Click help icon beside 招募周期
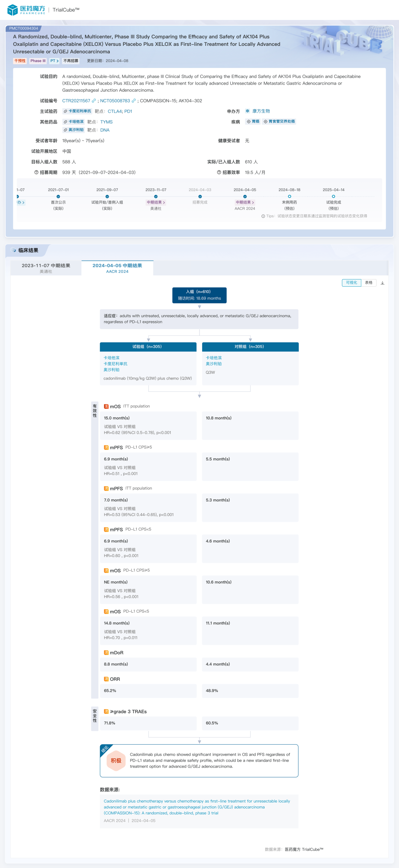399x868 pixels. (x=36, y=173)
